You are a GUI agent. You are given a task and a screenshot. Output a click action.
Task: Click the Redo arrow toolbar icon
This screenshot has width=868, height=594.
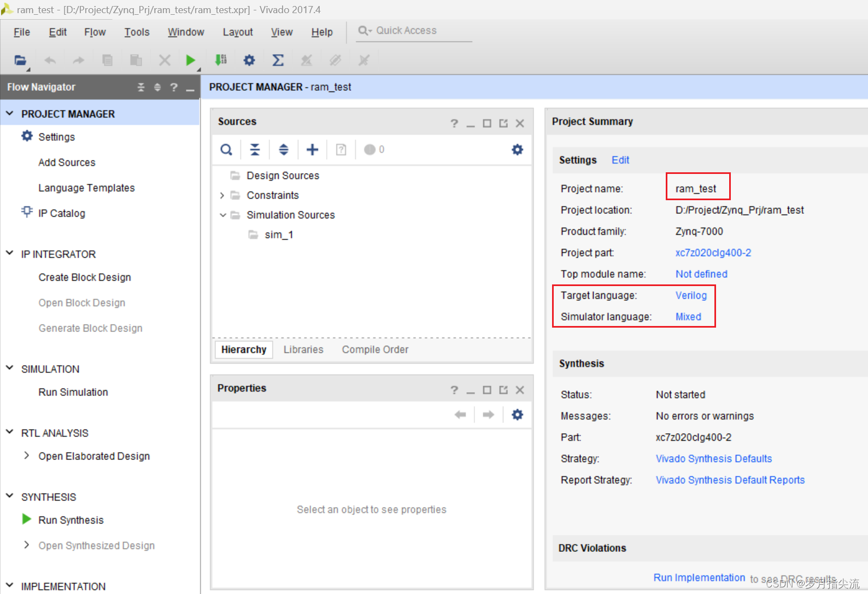click(x=79, y=60)
